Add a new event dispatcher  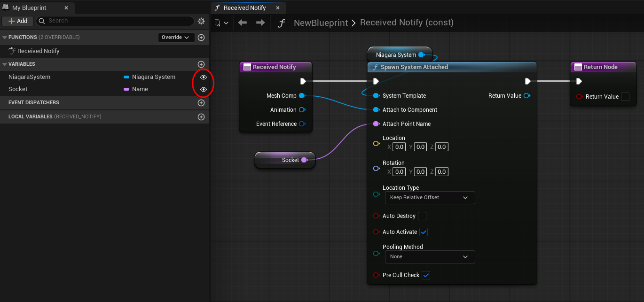pos(201,103)
